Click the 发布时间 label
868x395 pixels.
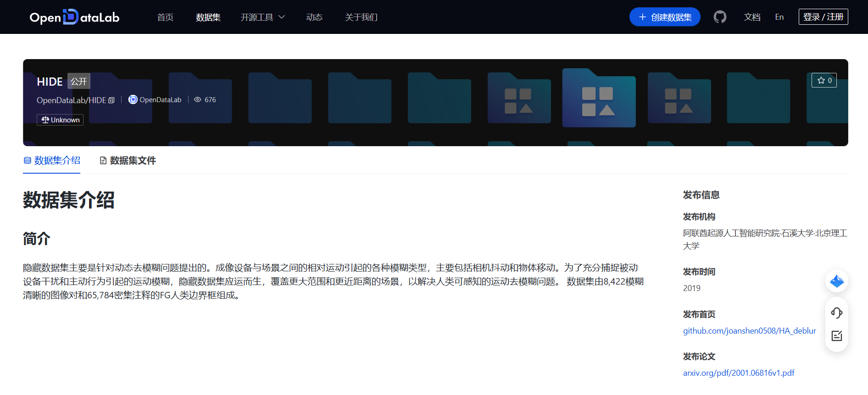pos(699,272)
